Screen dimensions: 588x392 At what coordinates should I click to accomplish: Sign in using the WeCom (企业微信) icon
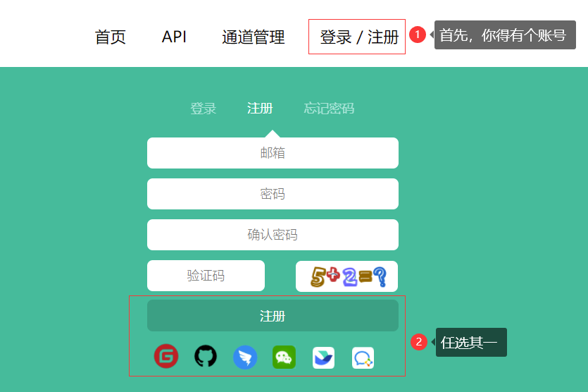click(x=363, y=357)
